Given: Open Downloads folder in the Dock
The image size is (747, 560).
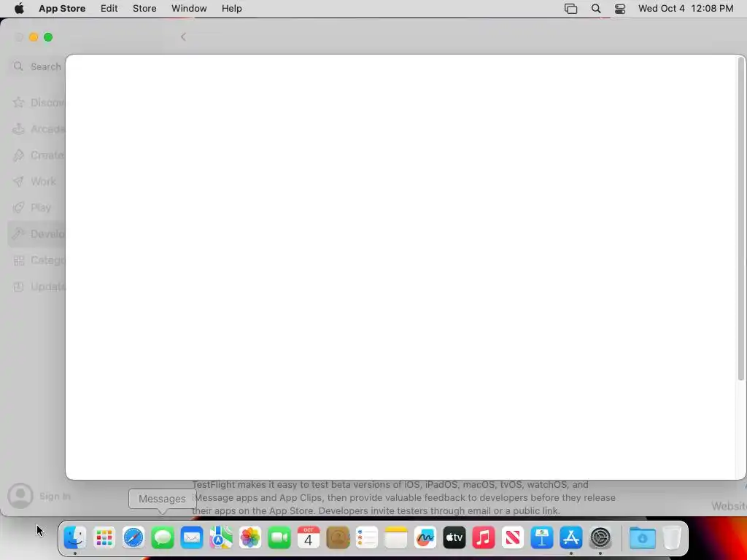Looking at the screenshot, I should click(642, 538).
